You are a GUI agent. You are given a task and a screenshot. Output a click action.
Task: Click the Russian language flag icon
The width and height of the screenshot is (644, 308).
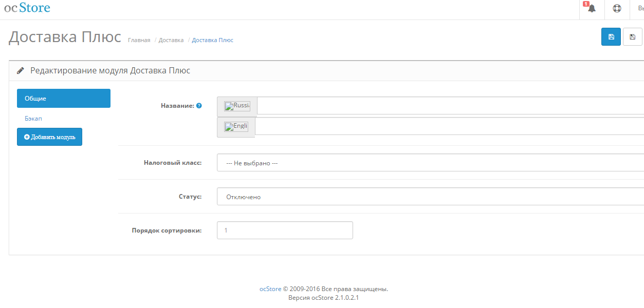237,106
